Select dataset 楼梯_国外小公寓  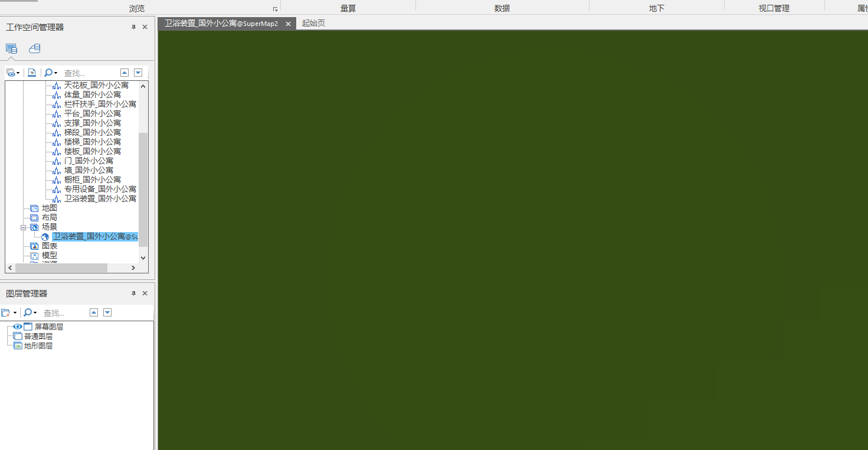93,142
